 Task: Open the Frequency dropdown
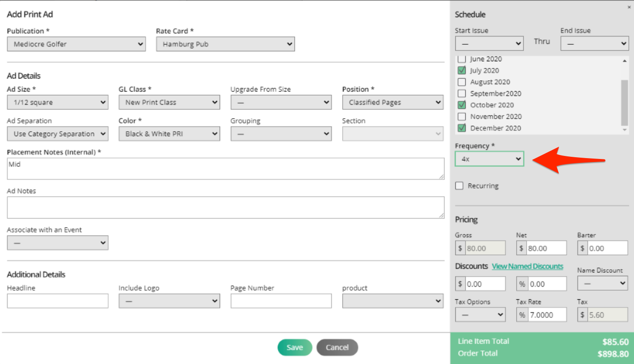click(x=489, y=159)
